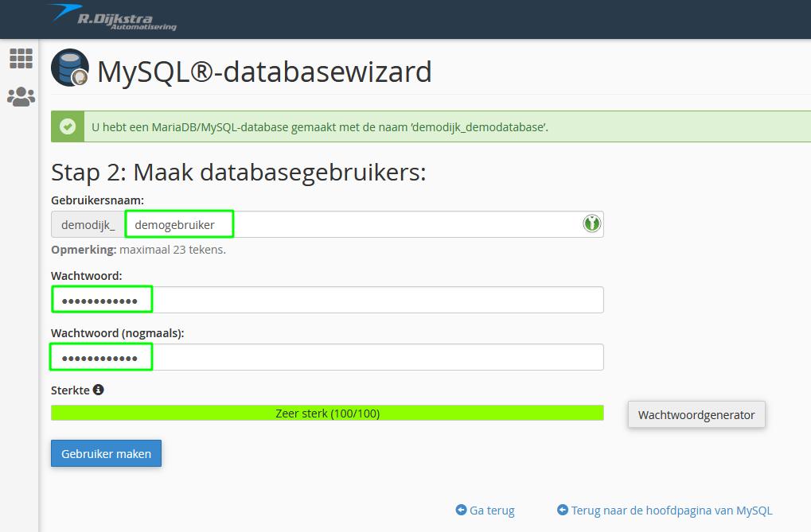Open the user manager people icon
This screenshot has height=532, width=811.
coord(21,97)
